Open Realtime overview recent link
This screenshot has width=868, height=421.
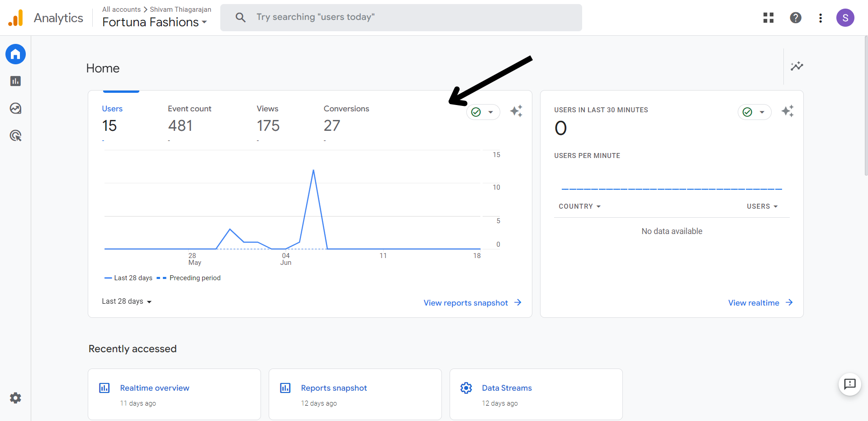(155, 388)
